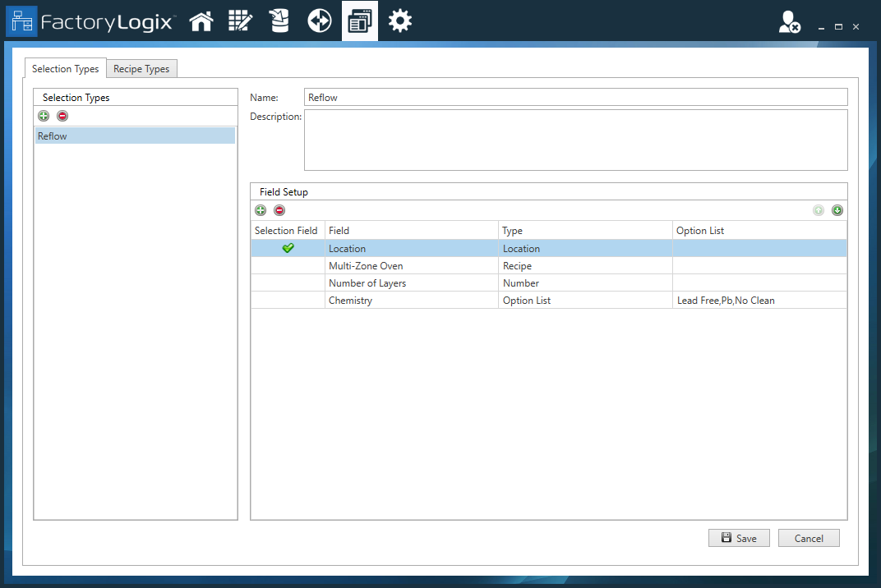Select the Reflow selection type
The image size is (881, 588).
(135, 136)
